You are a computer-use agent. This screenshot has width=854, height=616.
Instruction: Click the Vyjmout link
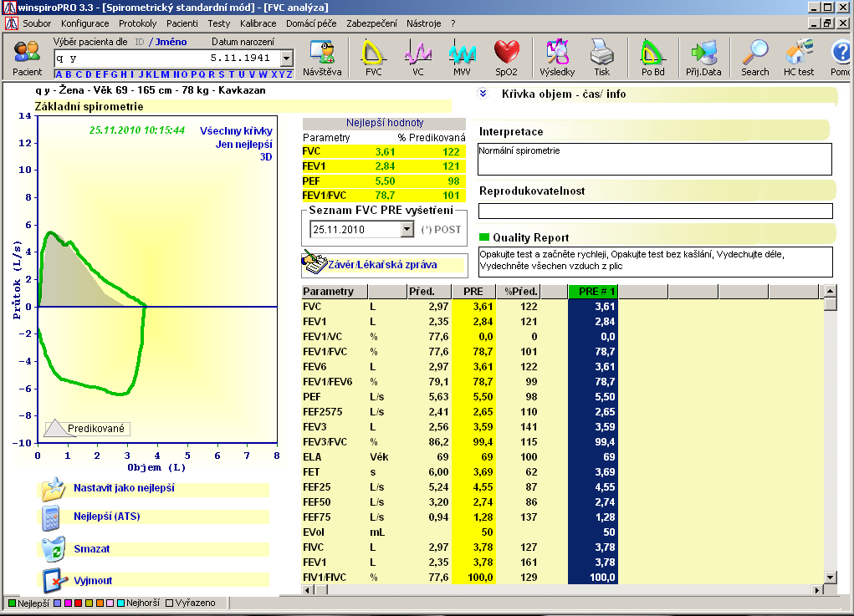point(93,581)
